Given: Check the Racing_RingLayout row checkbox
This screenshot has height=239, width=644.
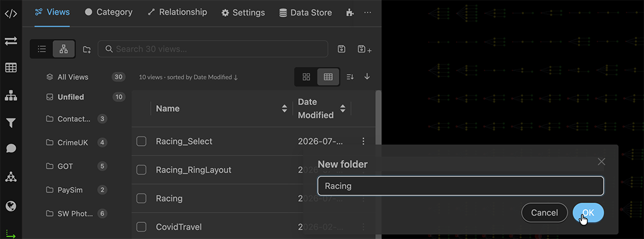Looking at the screenshot, I should pyautogui.click(x=141, y=170).
